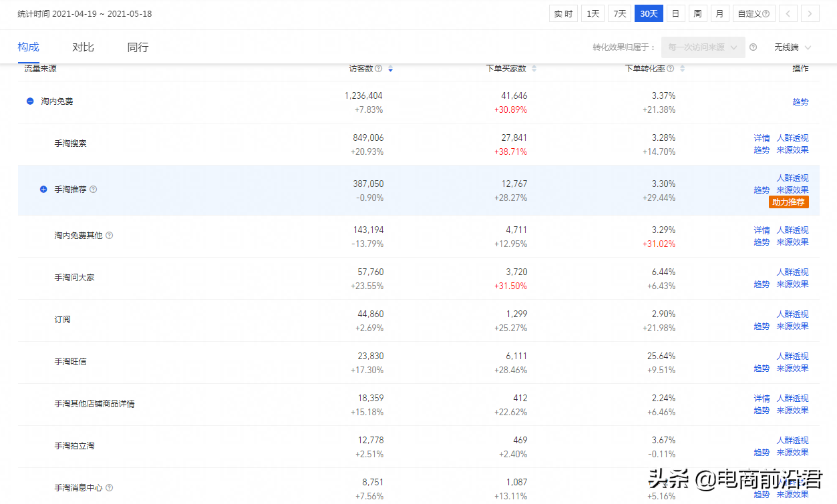
Task: Open 详情 link for 手淘搜索 row
Action: coord(762,138)
